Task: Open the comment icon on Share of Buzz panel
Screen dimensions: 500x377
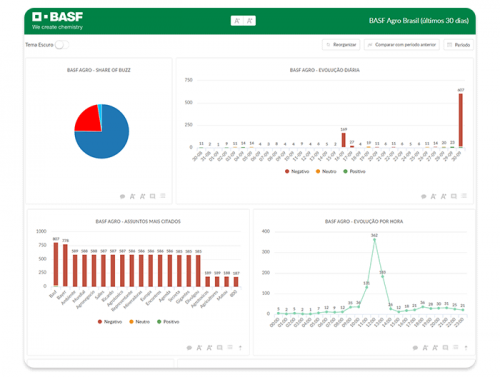Action: coord(122,196)
